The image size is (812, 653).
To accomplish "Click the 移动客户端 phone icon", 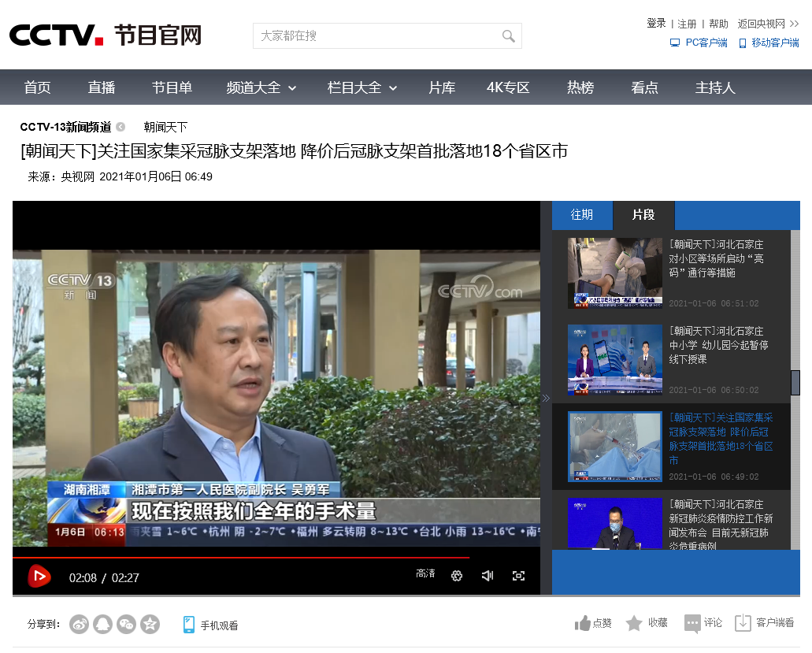I will (x=742, y=43).
